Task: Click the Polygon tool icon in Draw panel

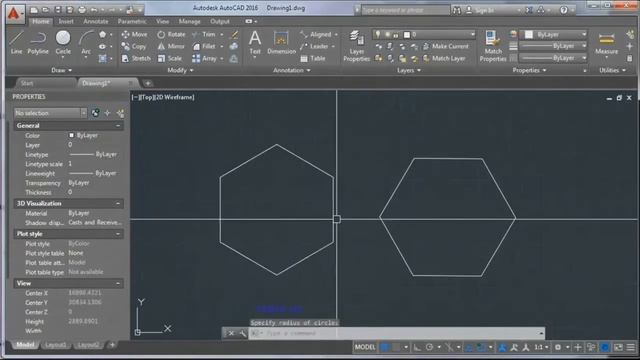Action: coord(103,35)
